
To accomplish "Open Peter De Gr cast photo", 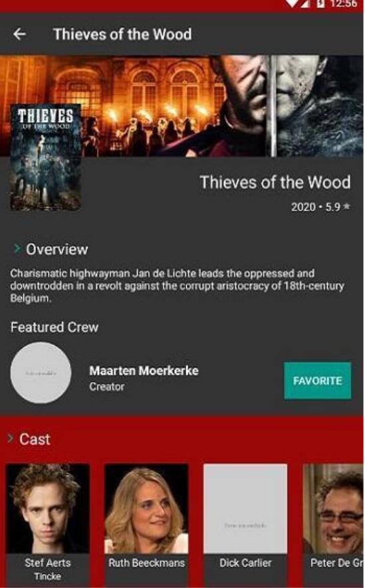I will tap(333, 508).
